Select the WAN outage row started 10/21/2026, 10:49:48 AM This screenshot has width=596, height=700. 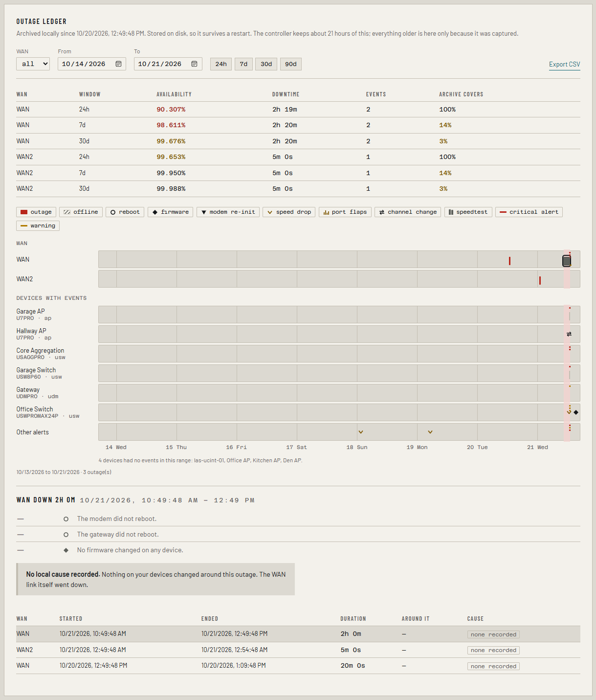point(298,634)
